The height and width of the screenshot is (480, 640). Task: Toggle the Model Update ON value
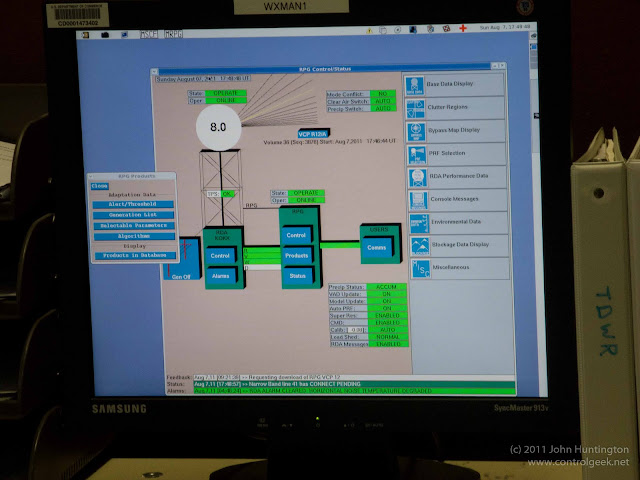point(387,301)
